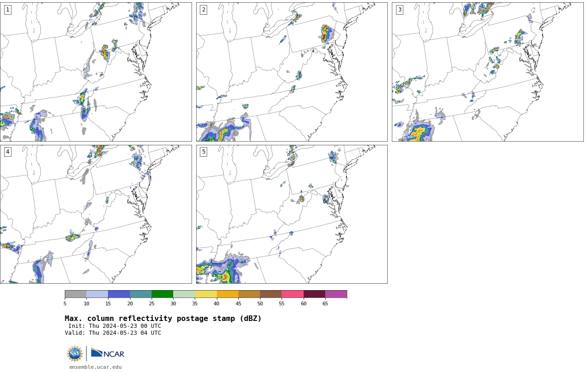Click the colorbar tick label 20
This screenshot has height=372, width=588.
click(130, 303)
